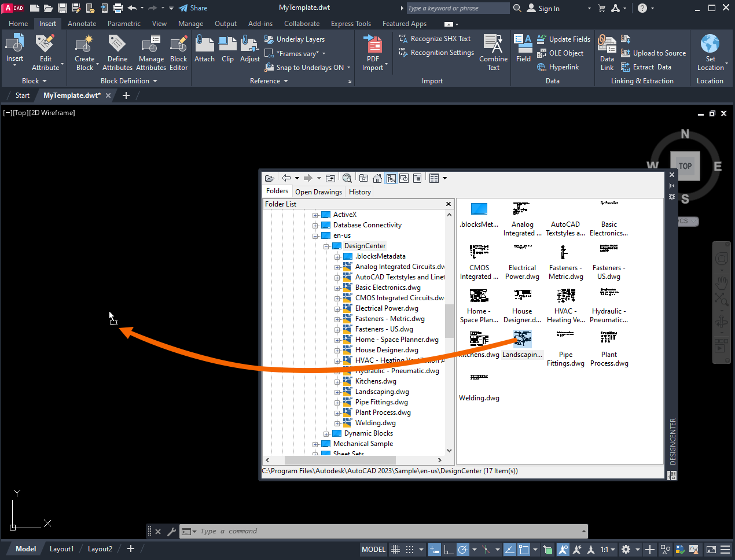The image size is (735, 560).
Task: Toggle the Tree View in DesignCenter
Action: 391,178
